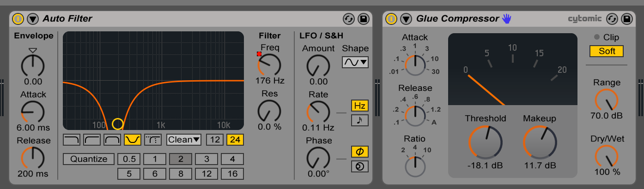644x189 pixels.
Task: Collapse the Auto Filter device with the triangle
Action: (x=33, y=19)
